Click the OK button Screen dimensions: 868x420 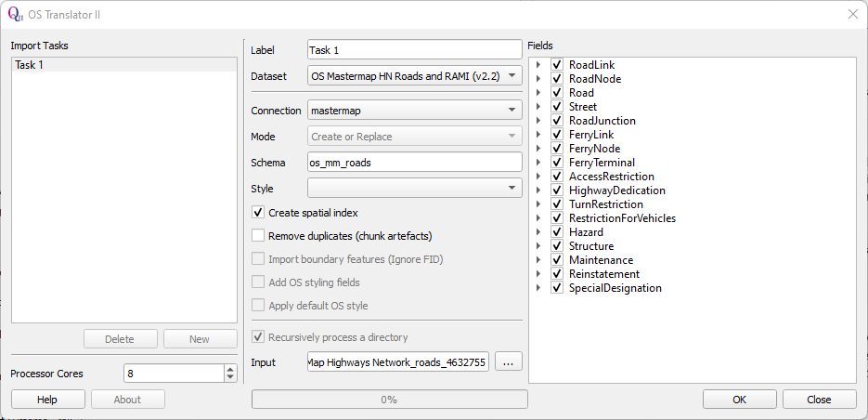coord(740,400)
